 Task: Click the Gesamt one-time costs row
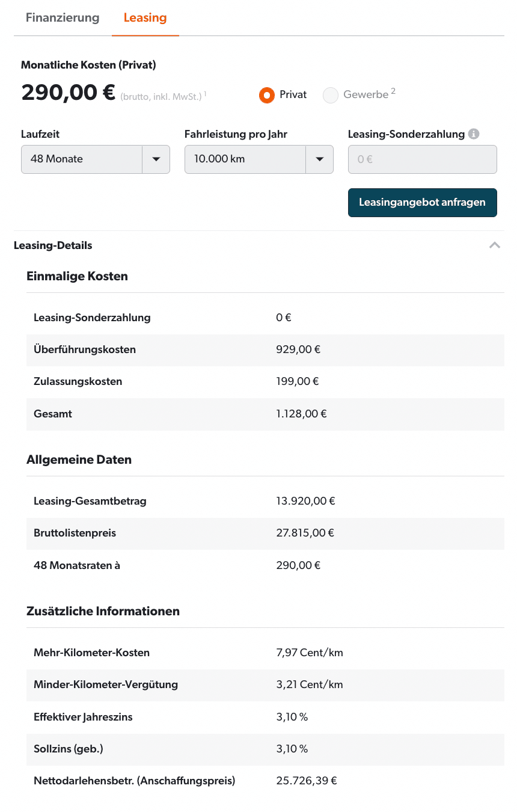click(265, 414)
